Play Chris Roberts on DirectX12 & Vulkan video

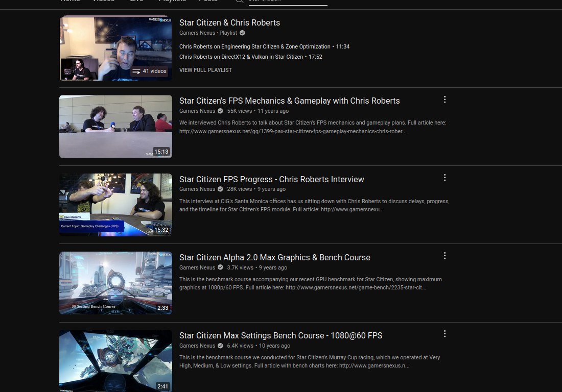(x=250, y=57)
